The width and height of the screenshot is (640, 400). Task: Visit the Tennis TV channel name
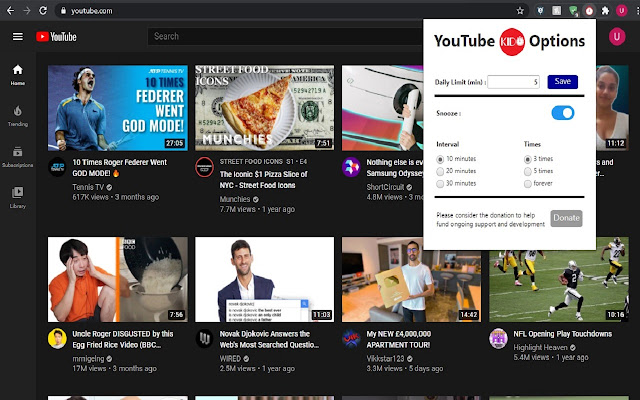click(x=88, y=187)
